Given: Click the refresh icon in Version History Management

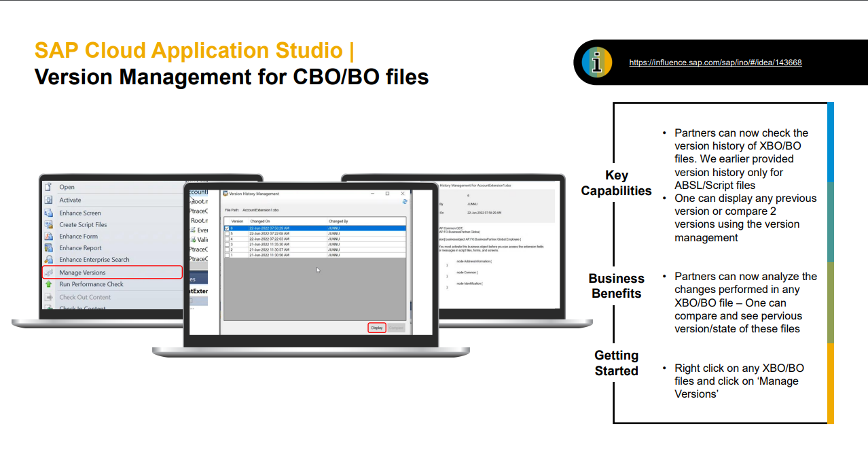Looking at the screenshot, I should pyautogui.click(x=405, y=202).
